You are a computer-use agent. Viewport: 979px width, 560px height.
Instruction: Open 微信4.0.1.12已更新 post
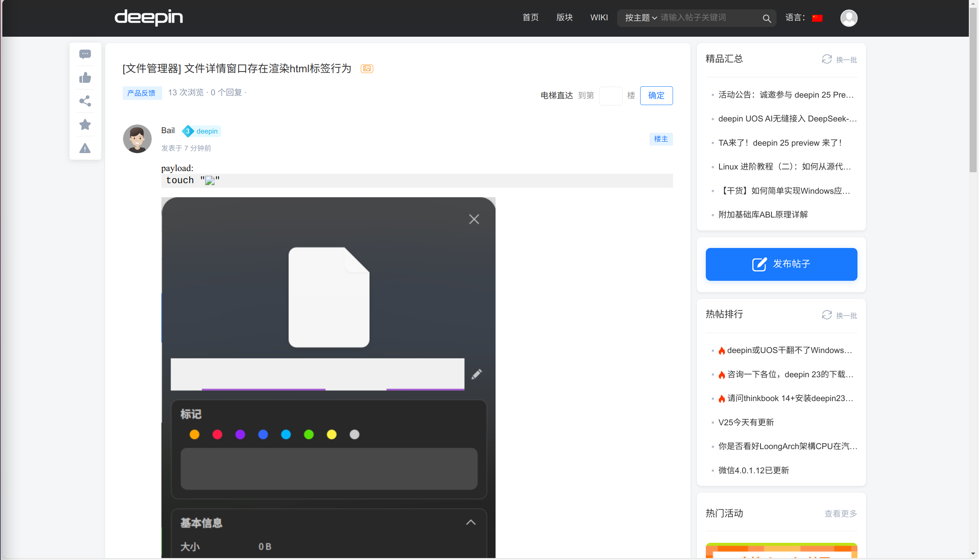(753, 471)
